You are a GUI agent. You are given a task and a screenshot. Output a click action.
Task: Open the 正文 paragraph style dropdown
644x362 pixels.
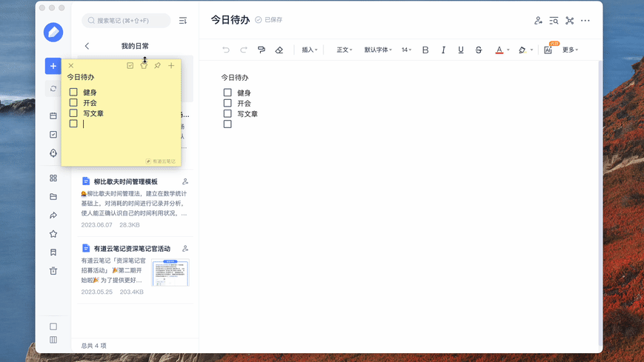[x=344, y=50]
